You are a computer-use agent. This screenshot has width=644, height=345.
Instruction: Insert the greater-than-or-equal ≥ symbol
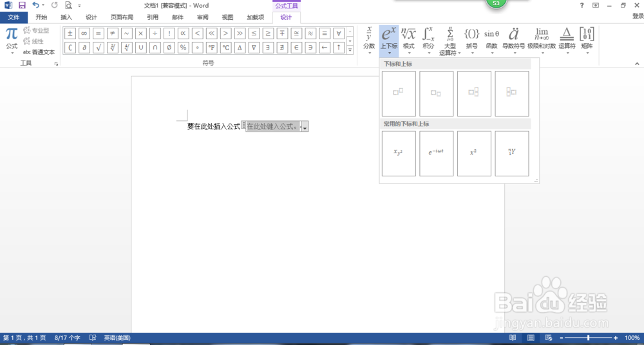[268, 33]
